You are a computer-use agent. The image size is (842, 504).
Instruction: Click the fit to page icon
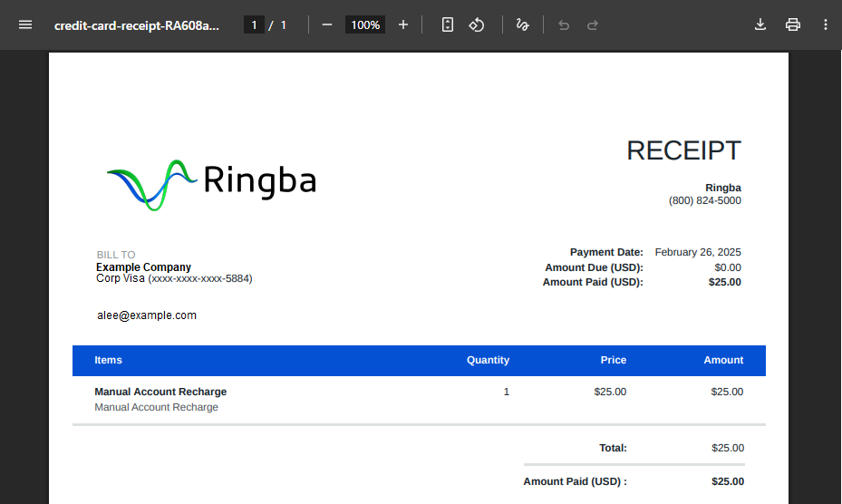click(448, 24)
